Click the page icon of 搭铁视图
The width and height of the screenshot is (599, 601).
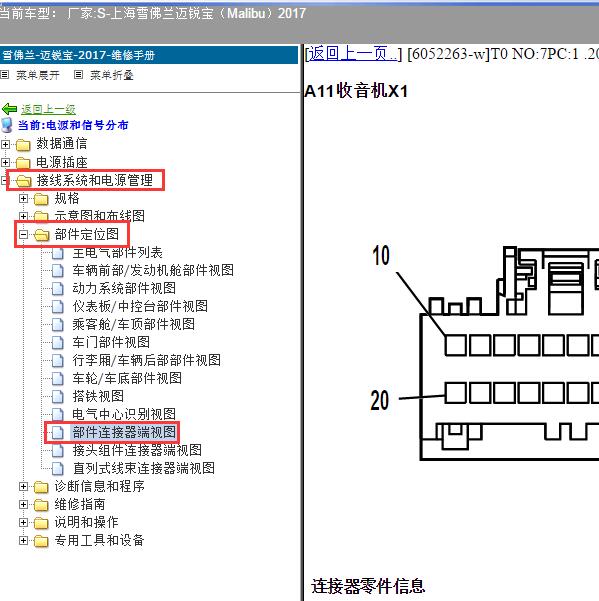(x=57, y=396)
